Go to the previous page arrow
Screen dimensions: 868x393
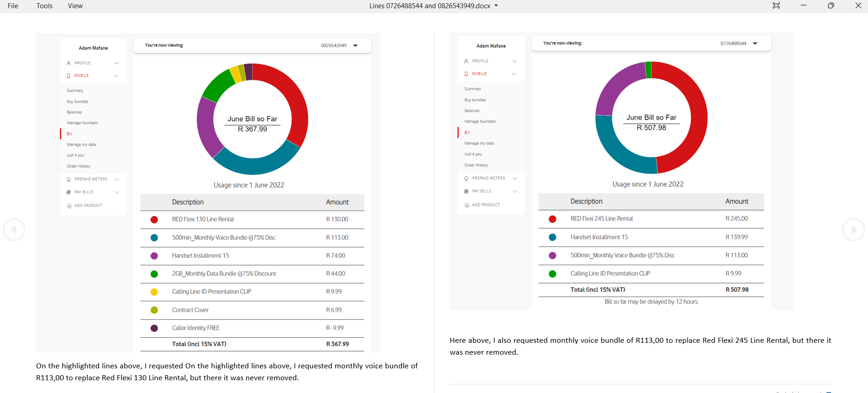[x=14, y=230]
